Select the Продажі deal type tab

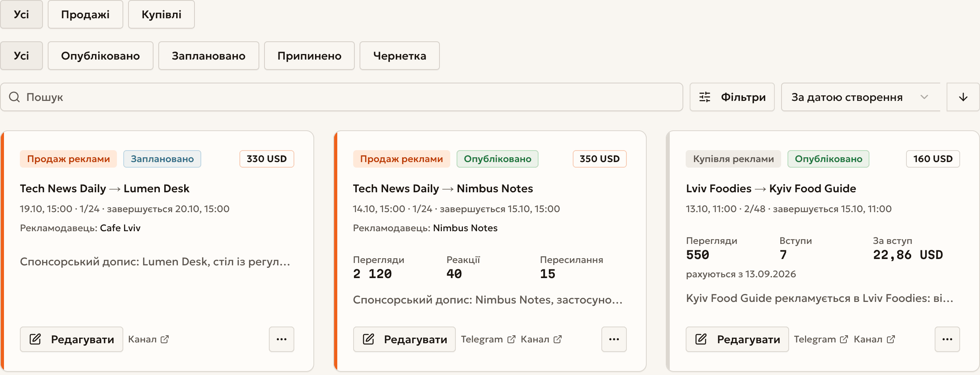pos(85,15)
